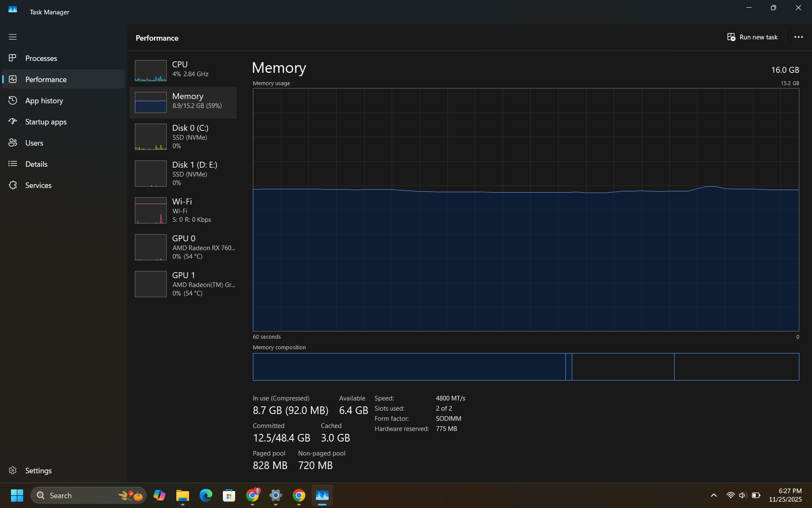The width and height of the screenshot is (812, 508).
Task: Toggle the hamburger navigation menu
Action: tap(13, 37)
